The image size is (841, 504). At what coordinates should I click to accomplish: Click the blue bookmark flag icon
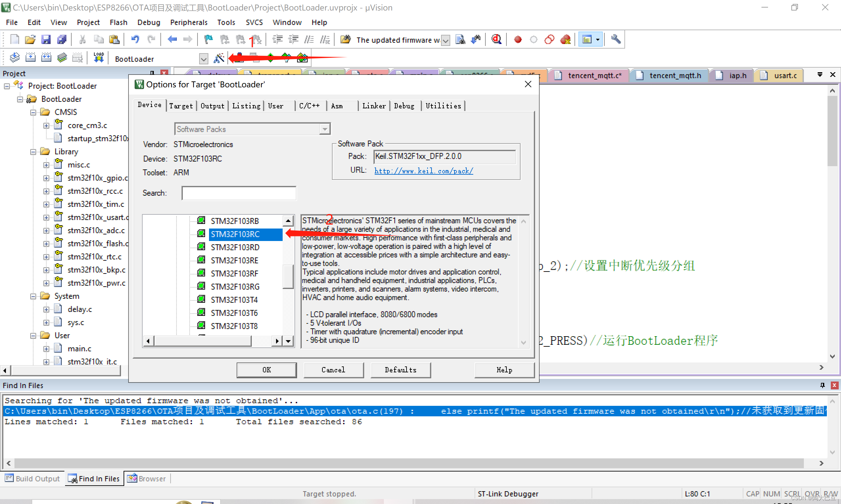point(208,40)
